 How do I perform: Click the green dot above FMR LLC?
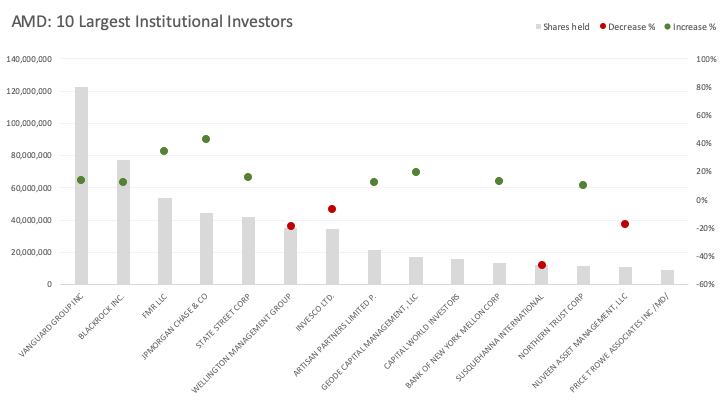[x=164, y=151]
